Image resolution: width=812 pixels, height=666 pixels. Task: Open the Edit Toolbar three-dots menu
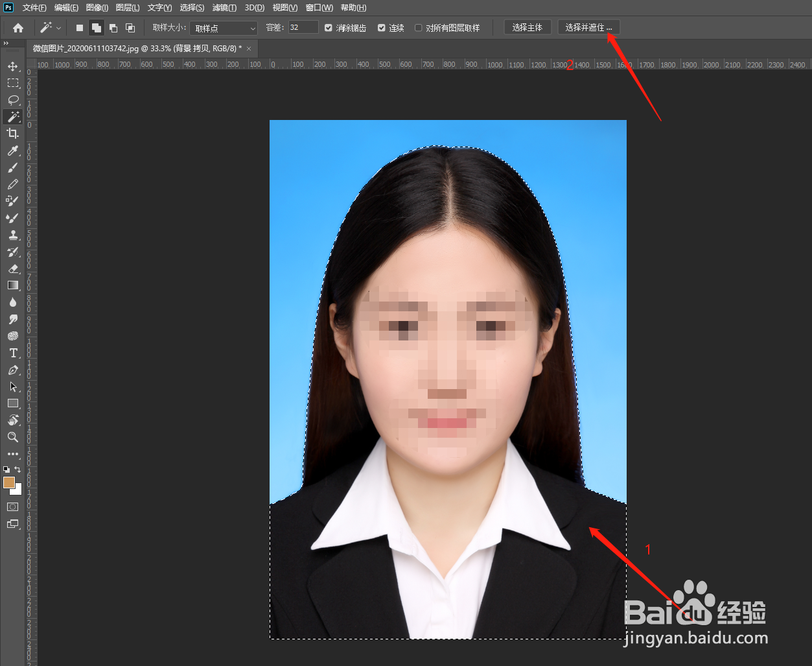click(13, 454)
